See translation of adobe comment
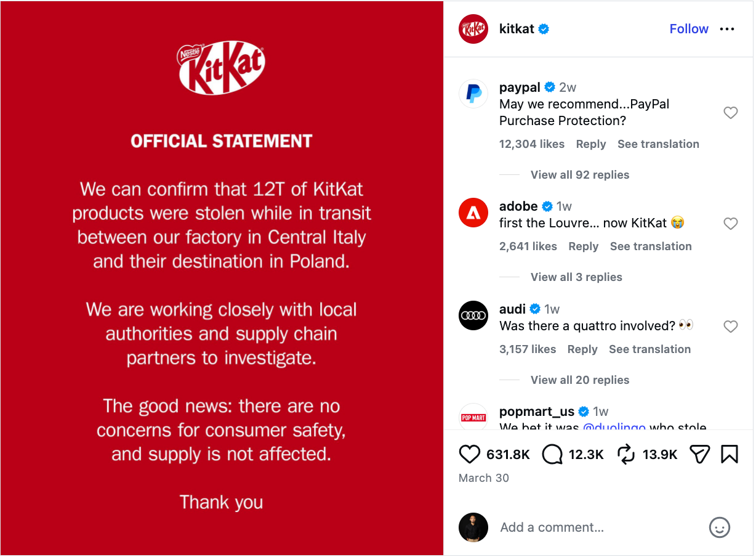This screenshot has height=557, width=756. (651, 246)
